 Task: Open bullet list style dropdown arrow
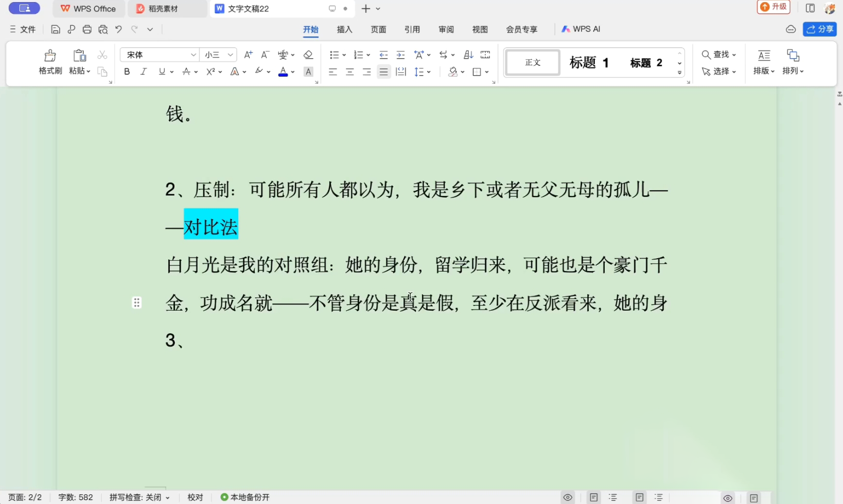[x=344, y=55]
